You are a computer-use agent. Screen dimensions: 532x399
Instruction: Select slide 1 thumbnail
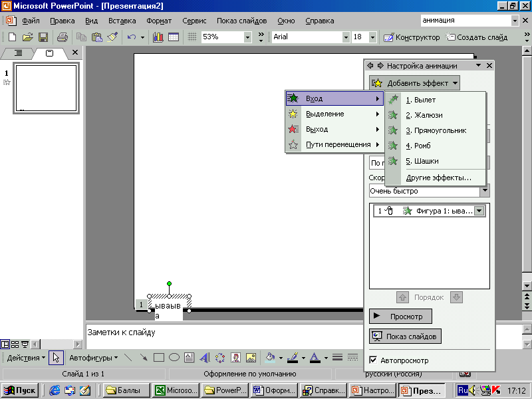[x=46, y=88]
